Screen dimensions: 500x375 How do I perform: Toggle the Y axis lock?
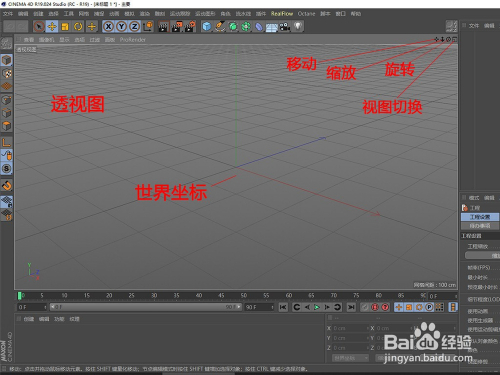coord(121,26)
